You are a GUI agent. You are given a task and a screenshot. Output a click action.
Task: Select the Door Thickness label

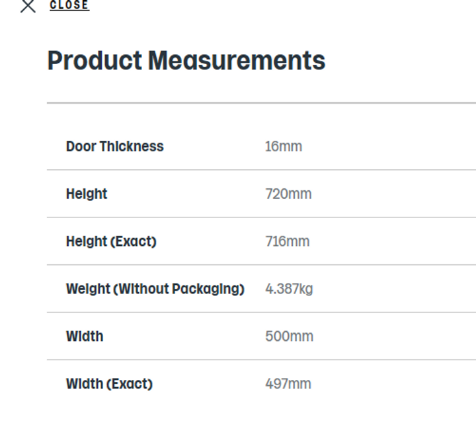(x=114, y=147)
